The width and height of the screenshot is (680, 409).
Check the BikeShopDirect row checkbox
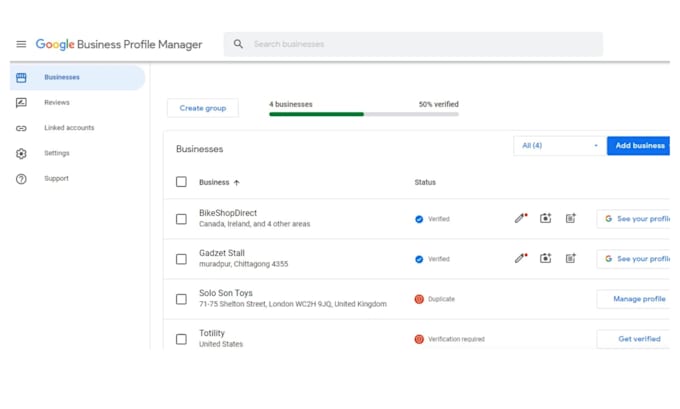[x=181, y=219]
